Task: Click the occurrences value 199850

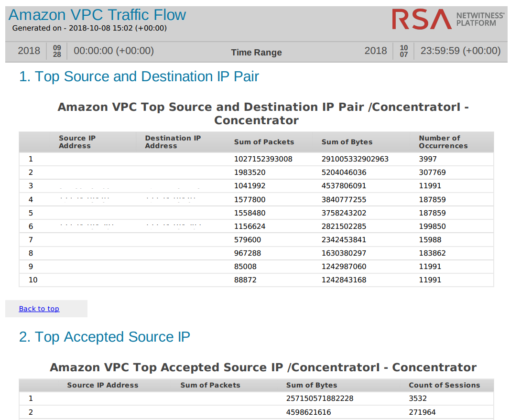Action: coord(432,226)
